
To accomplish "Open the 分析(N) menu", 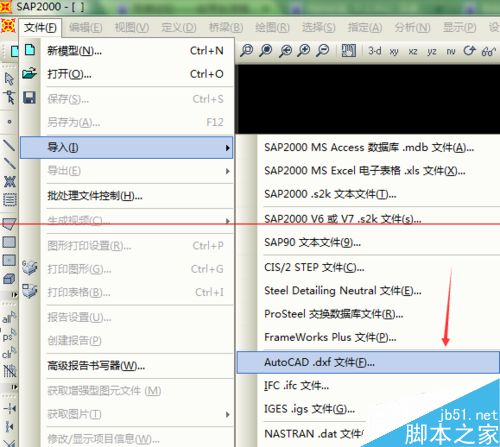I will coord(412,27).
